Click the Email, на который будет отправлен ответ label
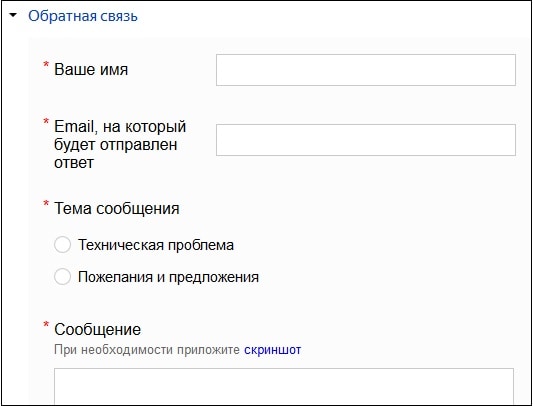533x406 pixels. coord(120,145)
